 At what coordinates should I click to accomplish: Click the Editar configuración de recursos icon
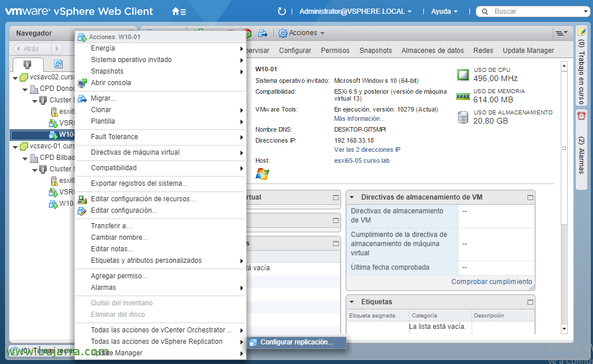(82, 199)
